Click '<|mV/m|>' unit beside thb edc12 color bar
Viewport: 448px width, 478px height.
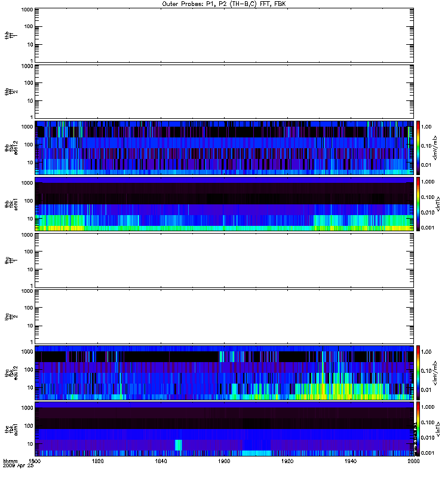click(x=435, y=148)
